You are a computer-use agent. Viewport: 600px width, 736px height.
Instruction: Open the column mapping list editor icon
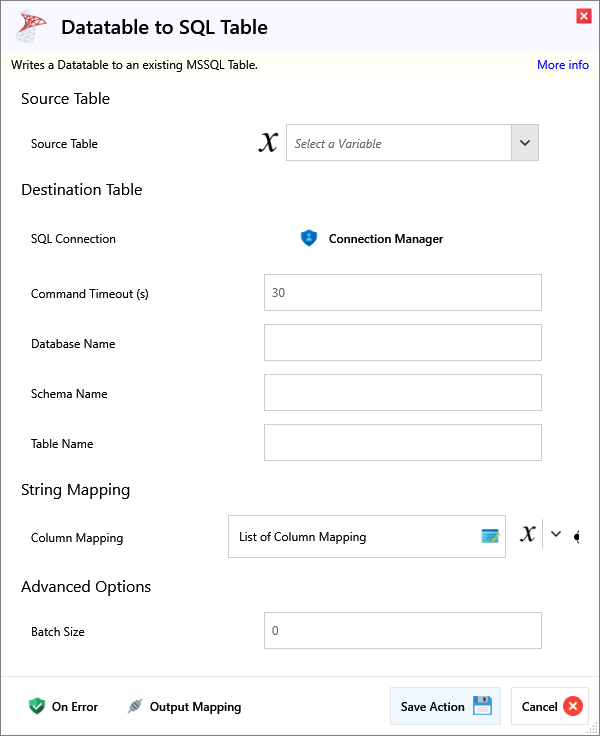pos(490,537)
